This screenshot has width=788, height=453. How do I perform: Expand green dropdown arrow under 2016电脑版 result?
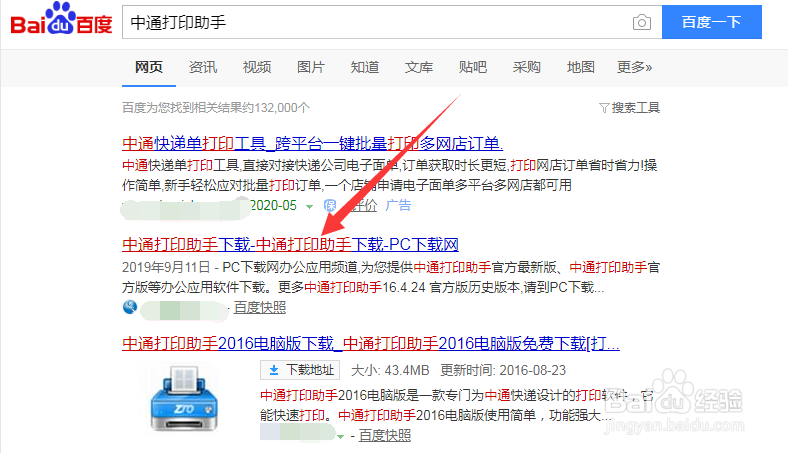coord(340,436)
